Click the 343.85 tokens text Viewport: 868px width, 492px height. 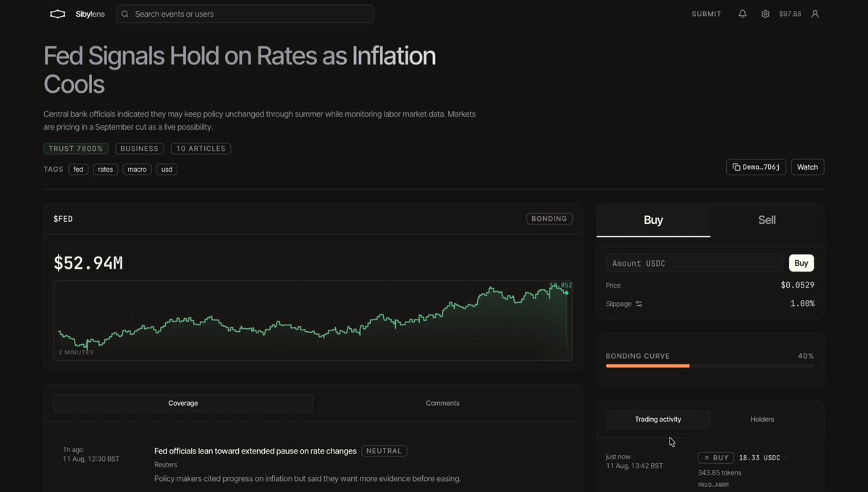tap(719, 472)
